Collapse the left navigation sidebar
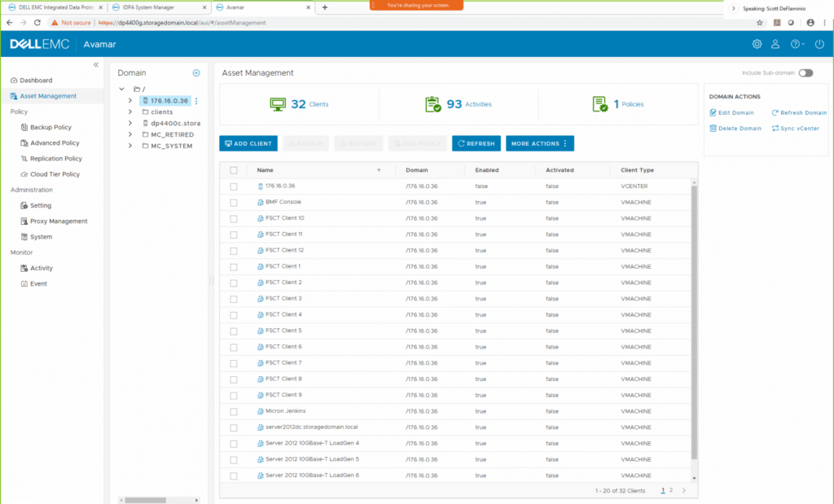834x504 pixels. pyautogui.click(x=96, y=64)
